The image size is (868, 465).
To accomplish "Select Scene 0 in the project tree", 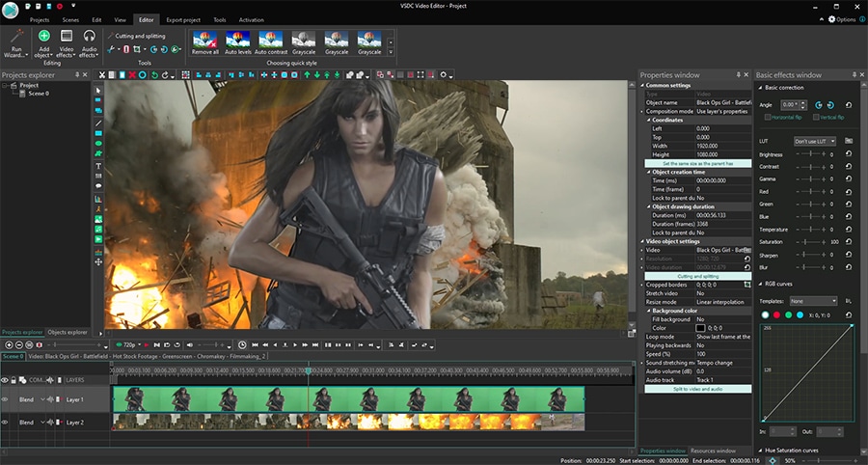I will tap(38, 94).
